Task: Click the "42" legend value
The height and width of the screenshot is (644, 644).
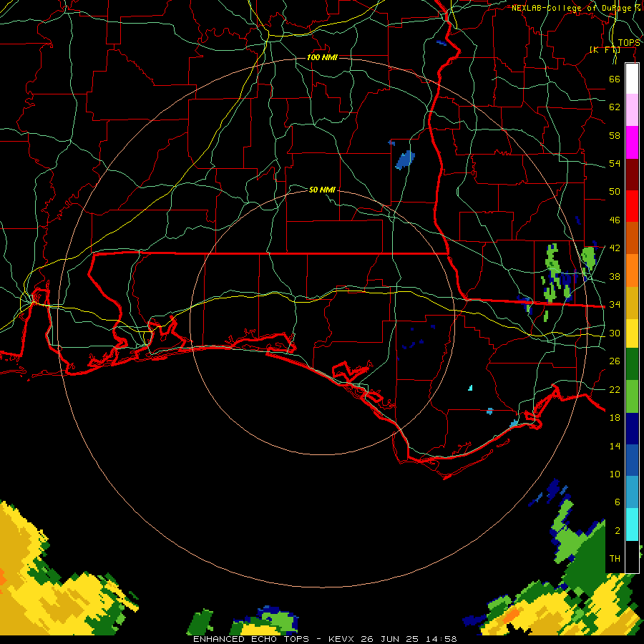Action: click(615, 248)
